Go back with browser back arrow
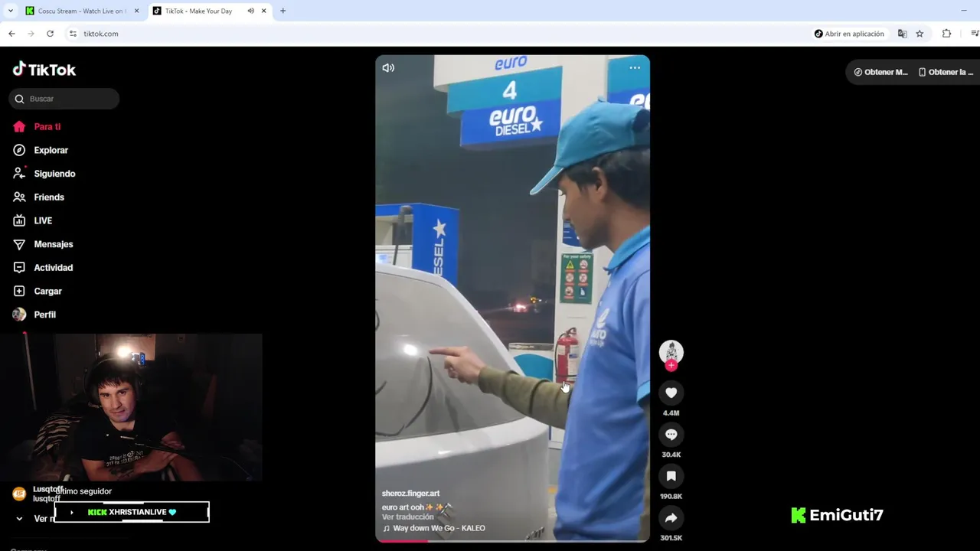980x551 pixels. [x=11, y=34]
